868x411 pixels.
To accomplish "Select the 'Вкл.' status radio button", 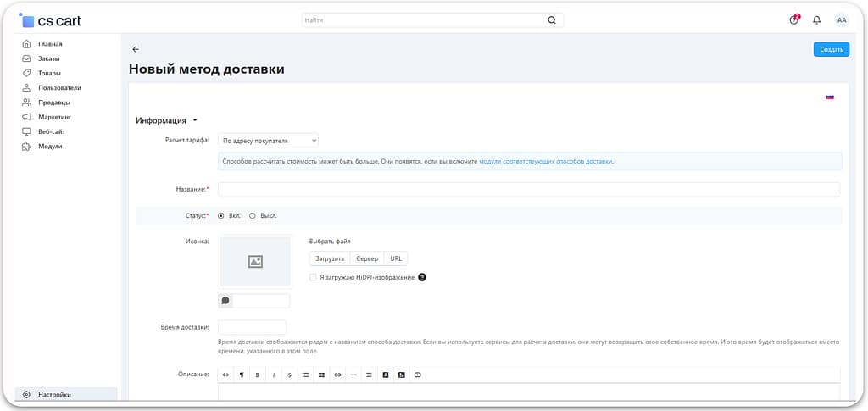I will [x=222, y=215].
